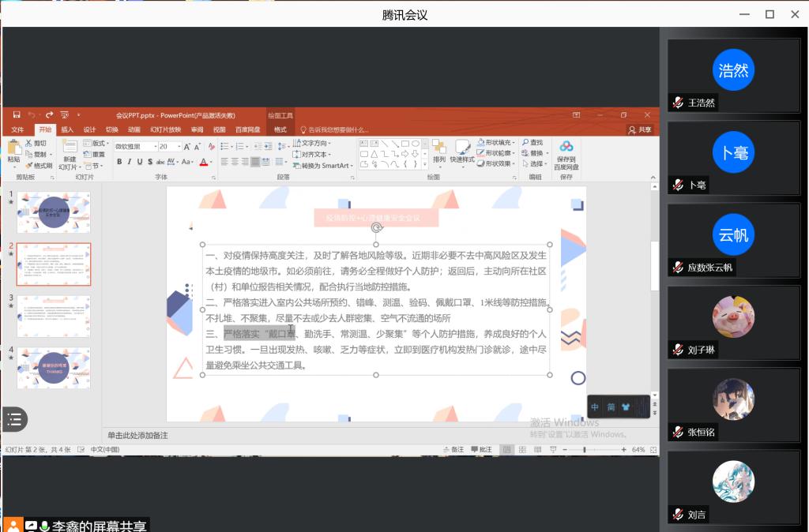Click the Find (查找) magnifier icon

(x=525, y=143)
